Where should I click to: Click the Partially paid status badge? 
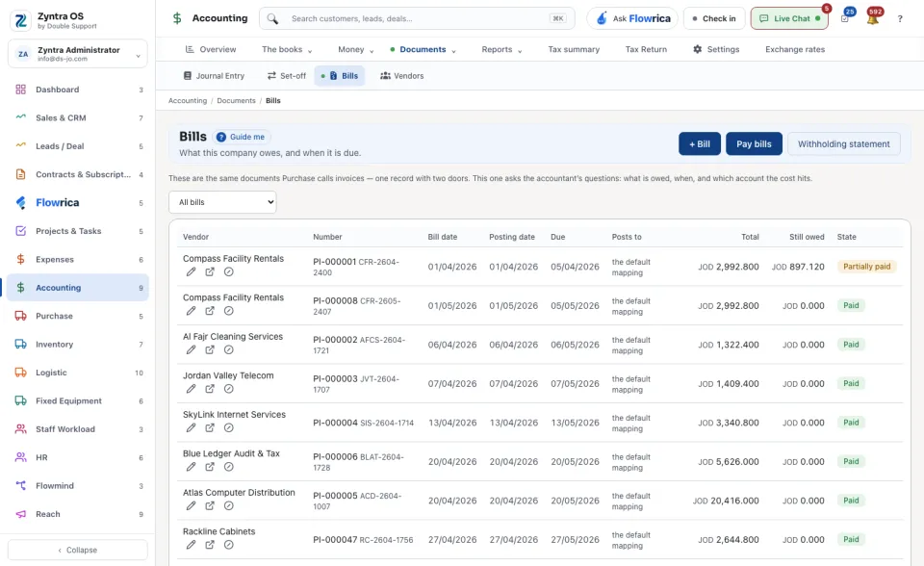click(866, 267)
